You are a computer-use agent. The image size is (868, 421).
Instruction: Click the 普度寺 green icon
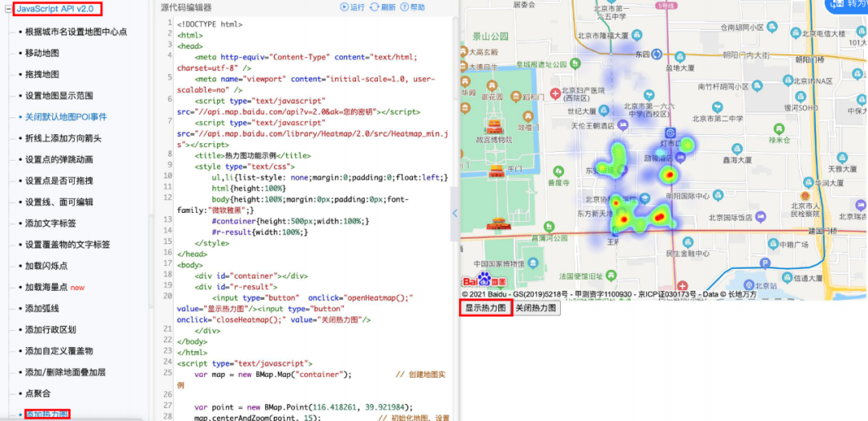point(559,170)
